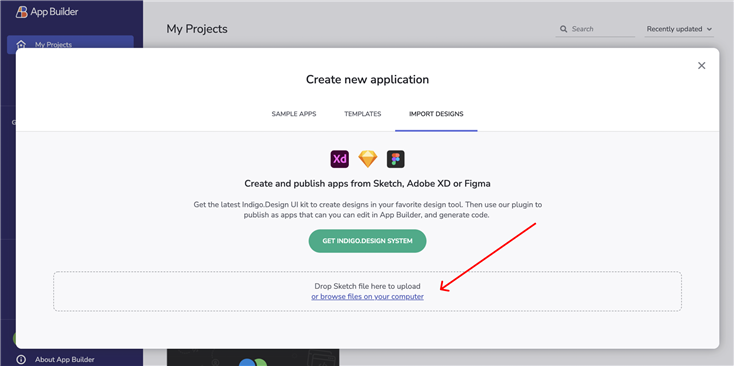Click the Search input field

pos(595,29)
